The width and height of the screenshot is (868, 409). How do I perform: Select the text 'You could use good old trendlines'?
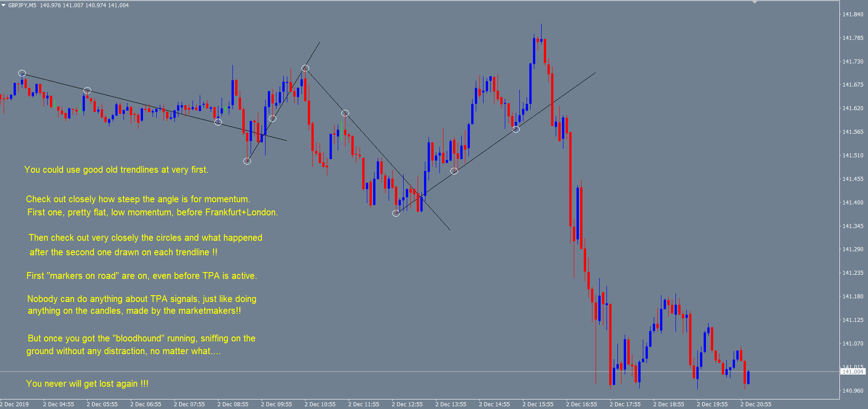[116, 170]
